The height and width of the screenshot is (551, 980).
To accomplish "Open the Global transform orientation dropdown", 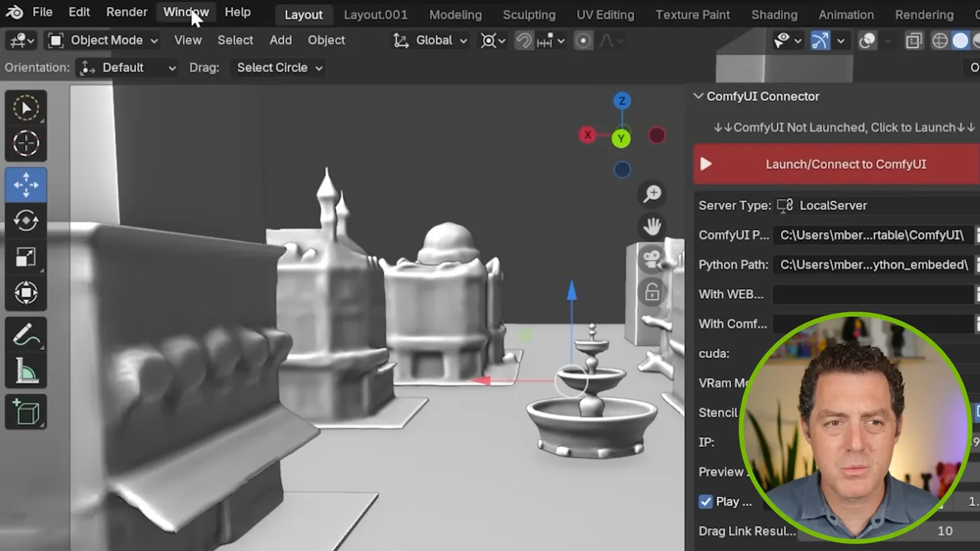I will pyautogui.click(x=429, y=40).
